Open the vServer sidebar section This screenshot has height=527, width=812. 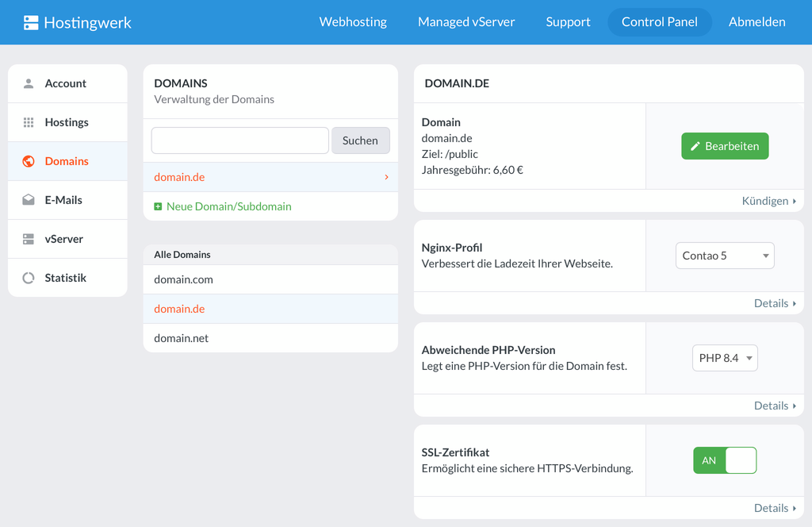click(x=68, y=239)
